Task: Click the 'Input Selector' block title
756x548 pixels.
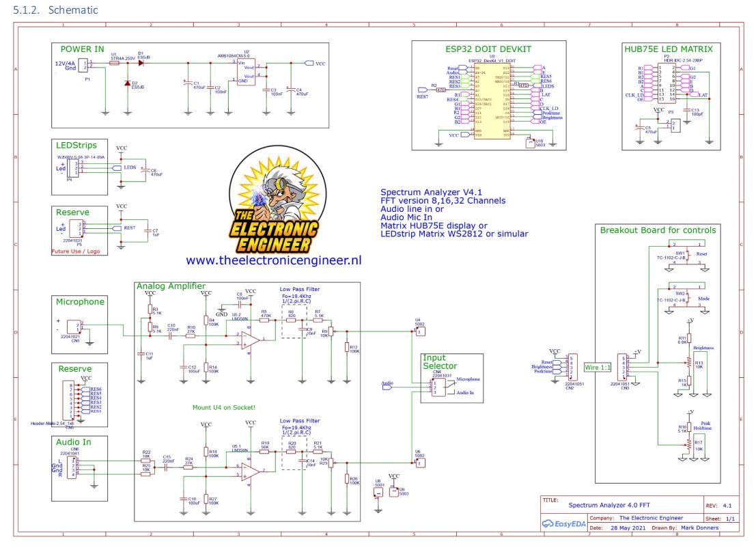Action: pos(440,361)
